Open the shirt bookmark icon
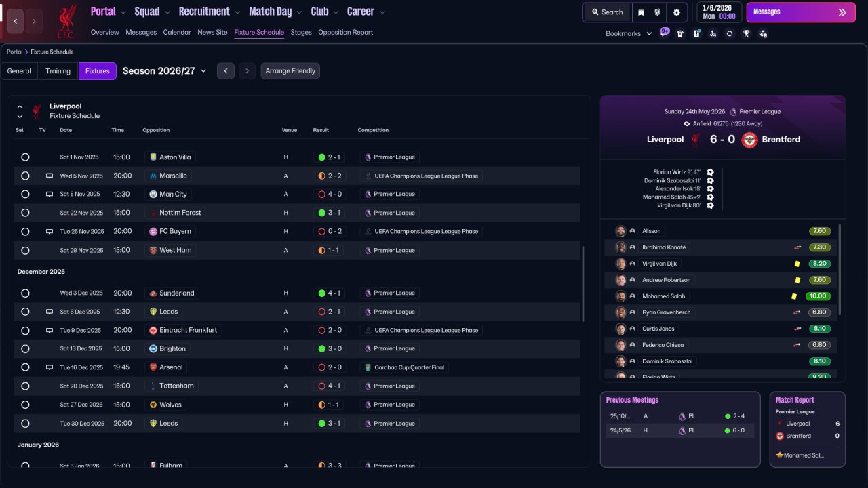868x488 pixels. (x=680, y=33)
